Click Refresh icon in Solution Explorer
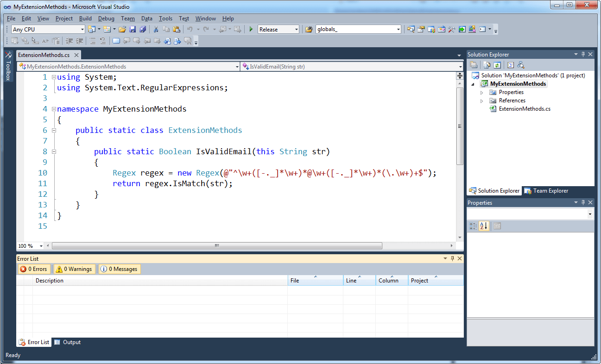Screen dimensions: 601x364 497,65
